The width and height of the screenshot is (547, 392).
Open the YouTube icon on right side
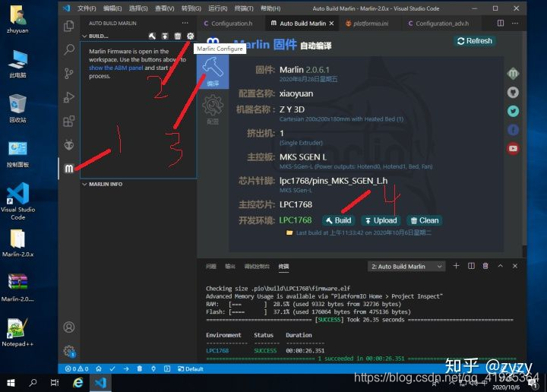(x=513, y=149)
